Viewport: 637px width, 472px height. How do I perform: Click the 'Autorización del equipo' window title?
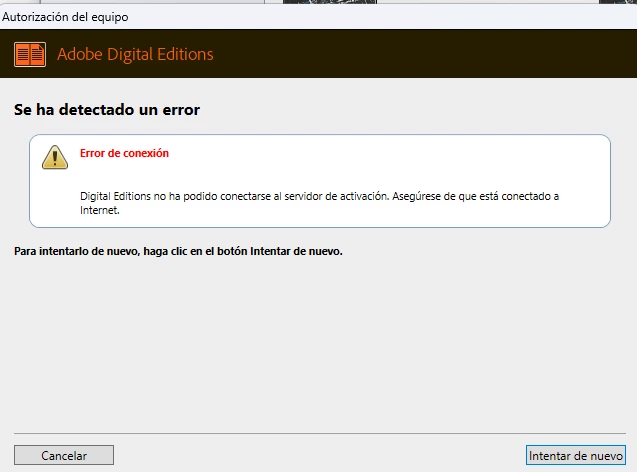click(x=65, y=17)
